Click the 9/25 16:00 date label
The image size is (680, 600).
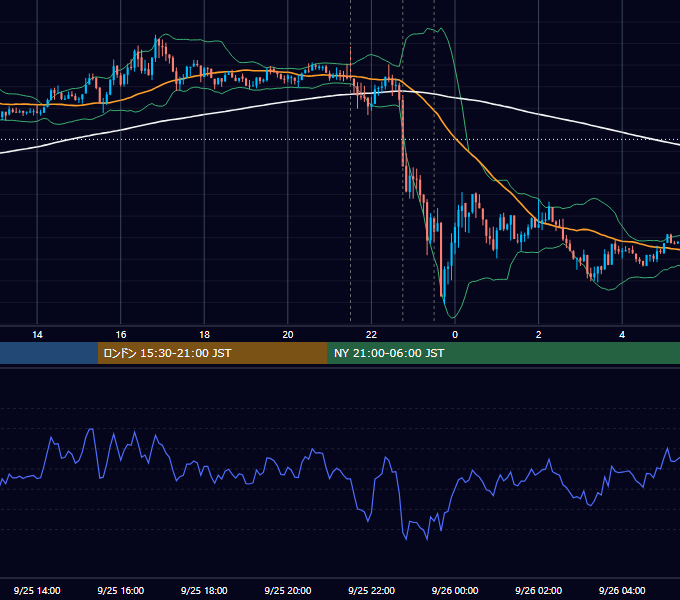[121, 590]
